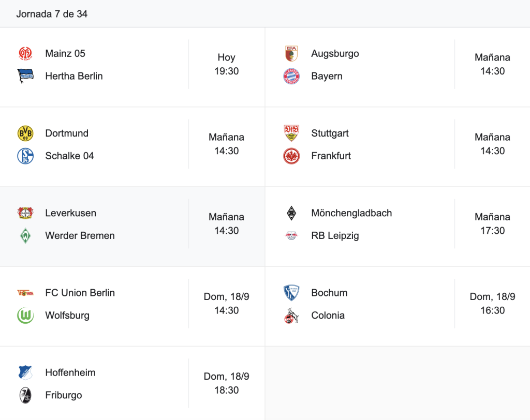Open the FC Union Berlin team link

pyautogui.click(x=80, y=293)
